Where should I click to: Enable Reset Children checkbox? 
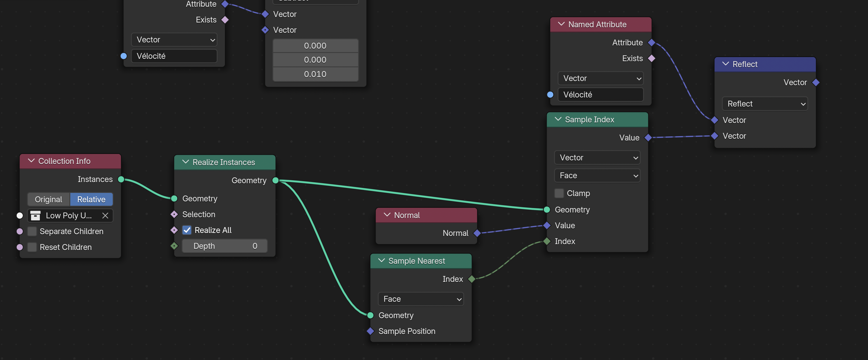[x=32, y=247]
